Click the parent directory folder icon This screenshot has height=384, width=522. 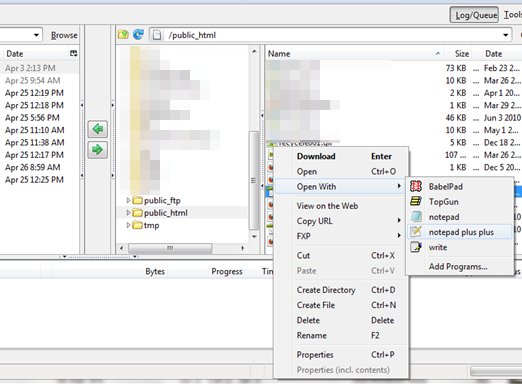pos(123,34)
